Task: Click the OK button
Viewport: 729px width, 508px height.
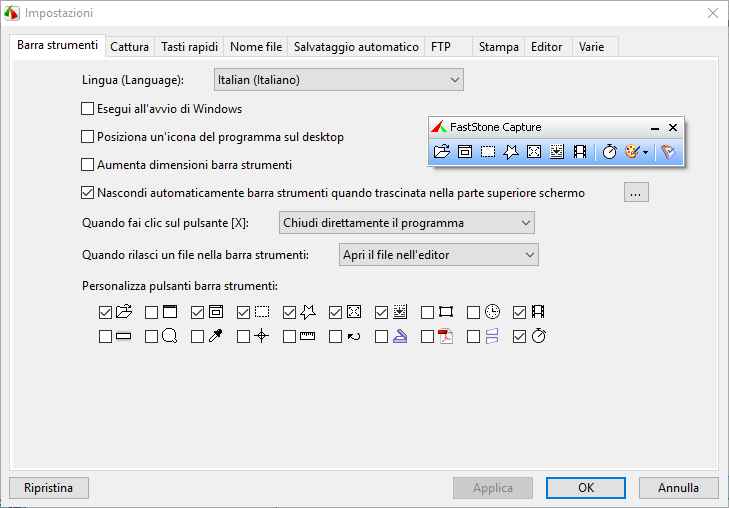Action: tap(586, 488)
